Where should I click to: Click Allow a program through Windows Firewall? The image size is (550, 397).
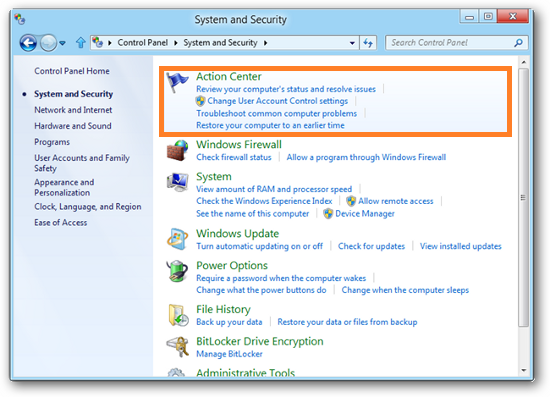coord(366,157)
